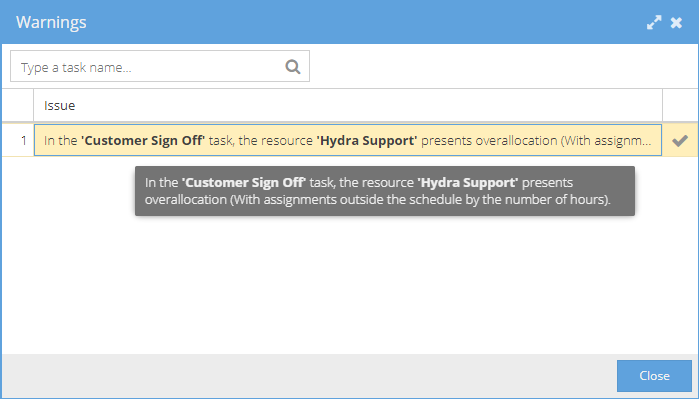The height and width of the screenshot is (399, 699).
Task: Click the truncated 'With assignm...' text in row
Action: [x=606, y=140]
